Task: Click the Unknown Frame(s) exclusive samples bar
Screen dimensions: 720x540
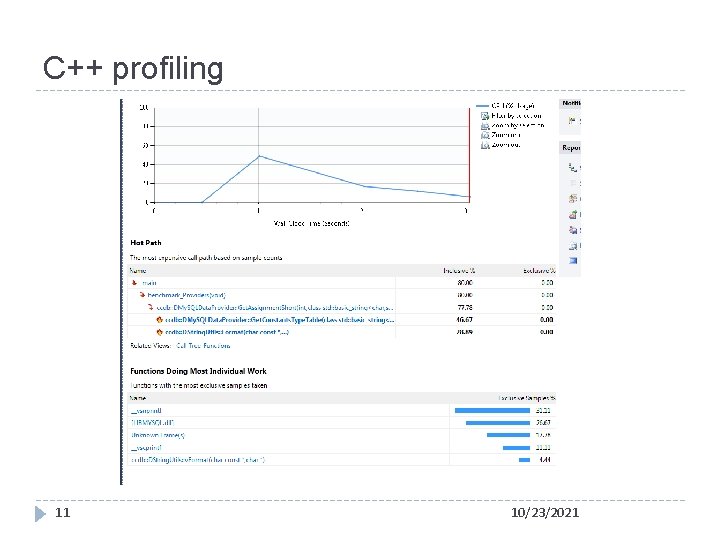Action: (x=508, y=435)
